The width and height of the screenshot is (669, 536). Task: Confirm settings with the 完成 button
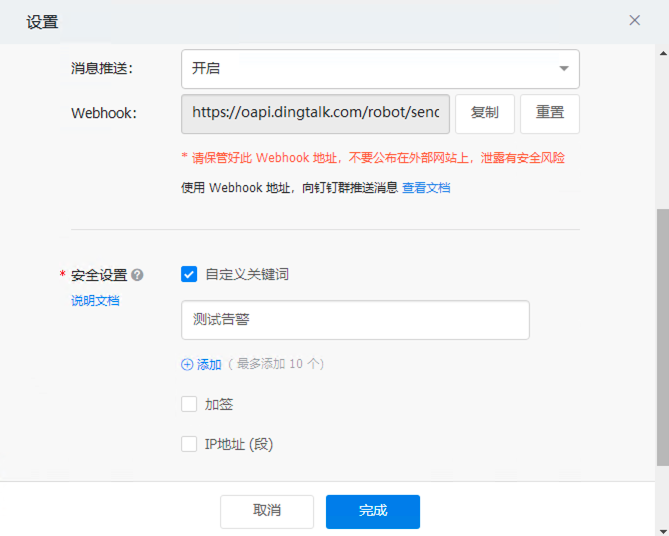pos(373,511)
